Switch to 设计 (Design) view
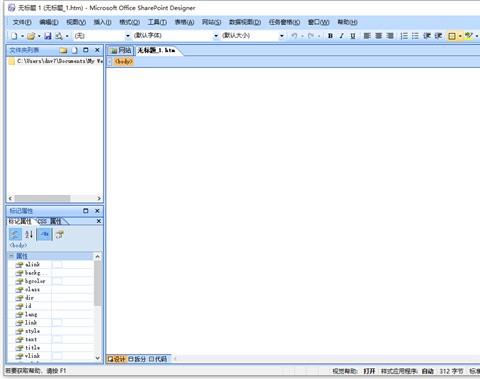Screen dimensions: 480x379 (x=117, y=359)
